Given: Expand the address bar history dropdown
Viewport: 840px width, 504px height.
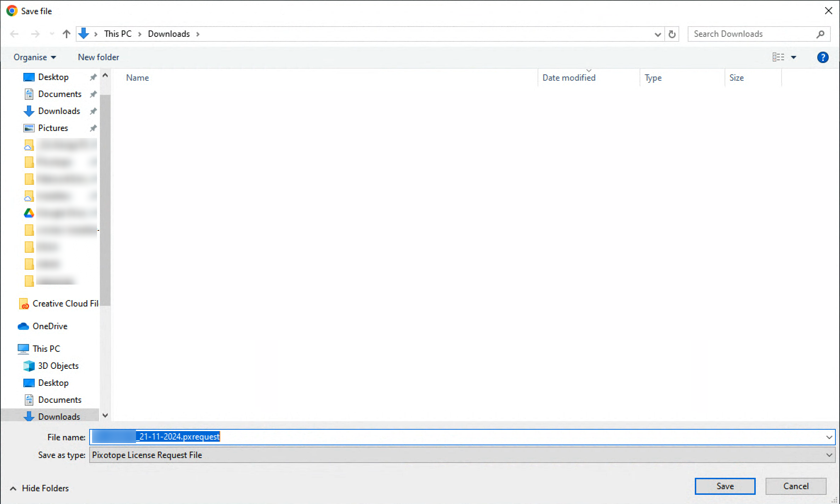Looking at the screenshot, I should [658, 34].
